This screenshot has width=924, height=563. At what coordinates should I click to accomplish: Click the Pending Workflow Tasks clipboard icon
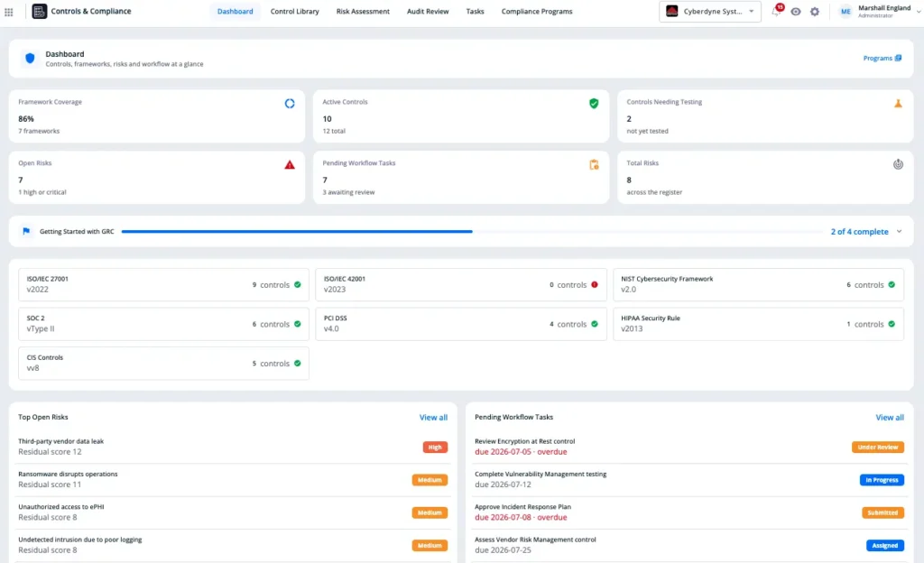click(594, 165)
